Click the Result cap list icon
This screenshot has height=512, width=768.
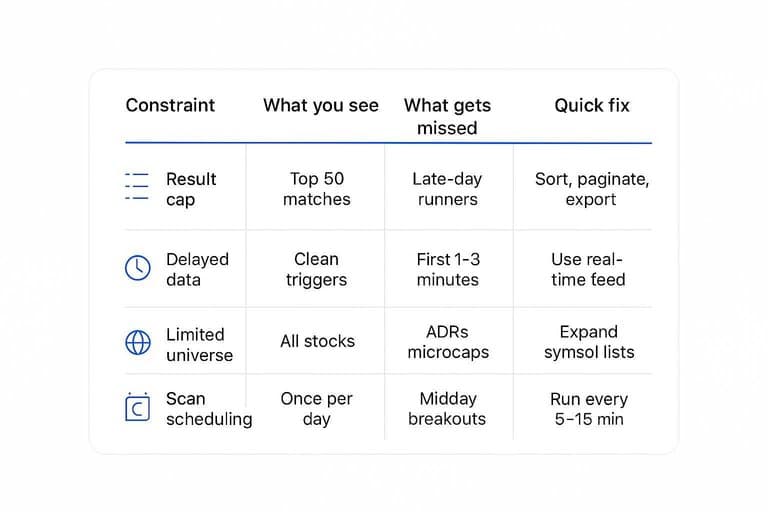click(137, 188)
